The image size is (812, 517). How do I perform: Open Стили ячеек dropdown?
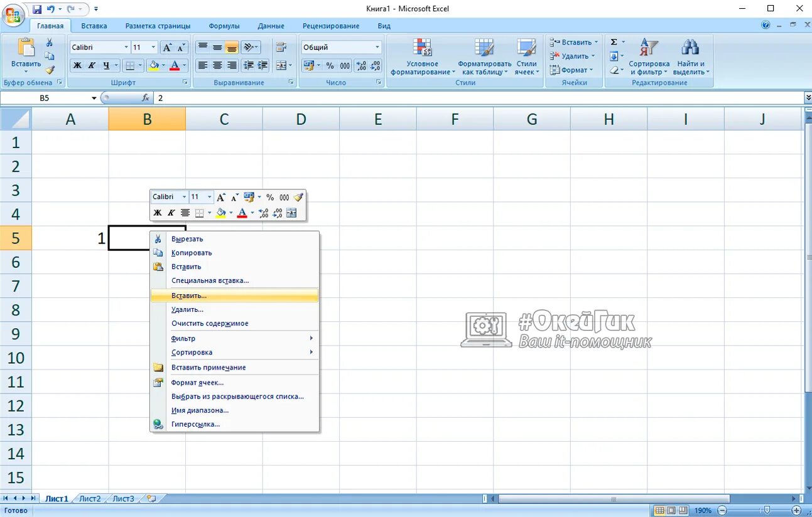pyautogui.click(x=526, y=56)
